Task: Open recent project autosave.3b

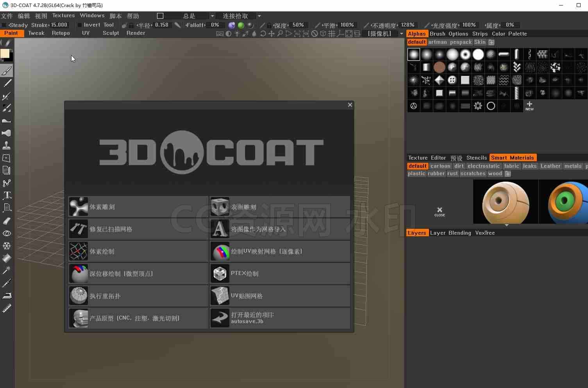Action: click(x=280, y=318)
